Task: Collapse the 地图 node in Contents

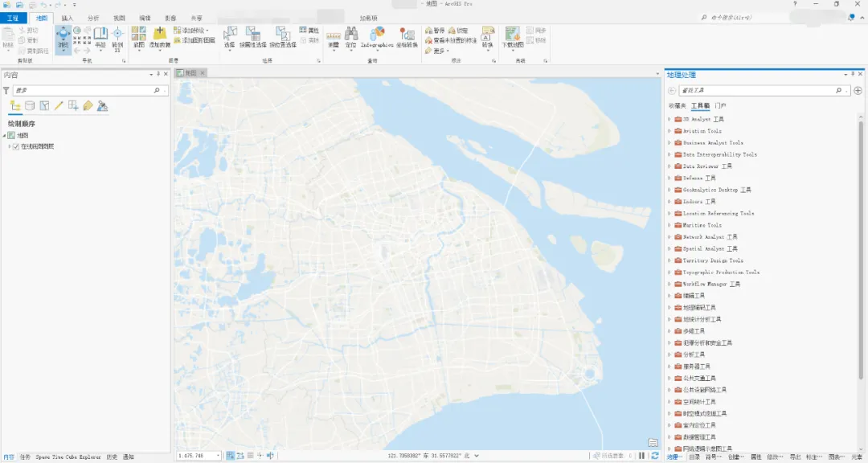Action: point(5,136)
